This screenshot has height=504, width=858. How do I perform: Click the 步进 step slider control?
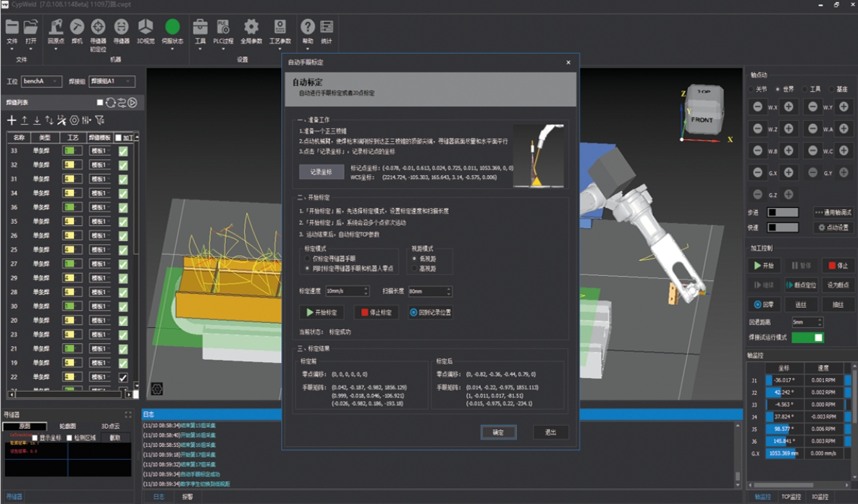pos(783,213)
